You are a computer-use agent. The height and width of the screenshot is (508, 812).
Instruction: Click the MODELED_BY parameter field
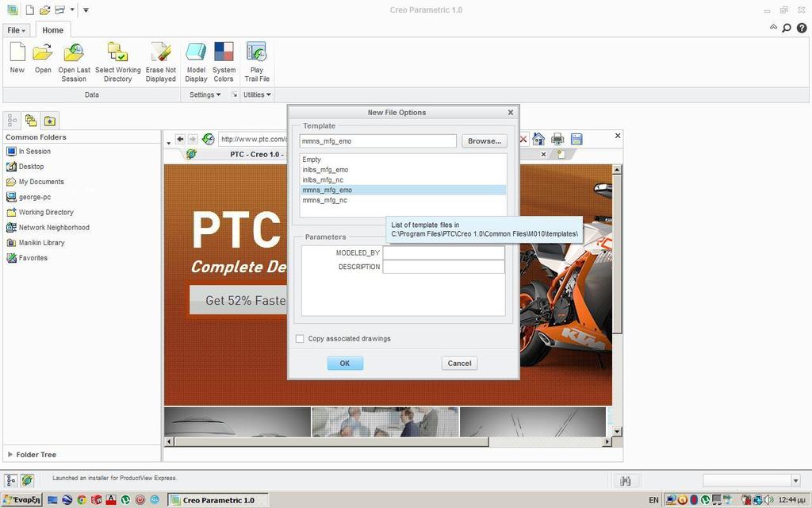(x=443, y=253)
